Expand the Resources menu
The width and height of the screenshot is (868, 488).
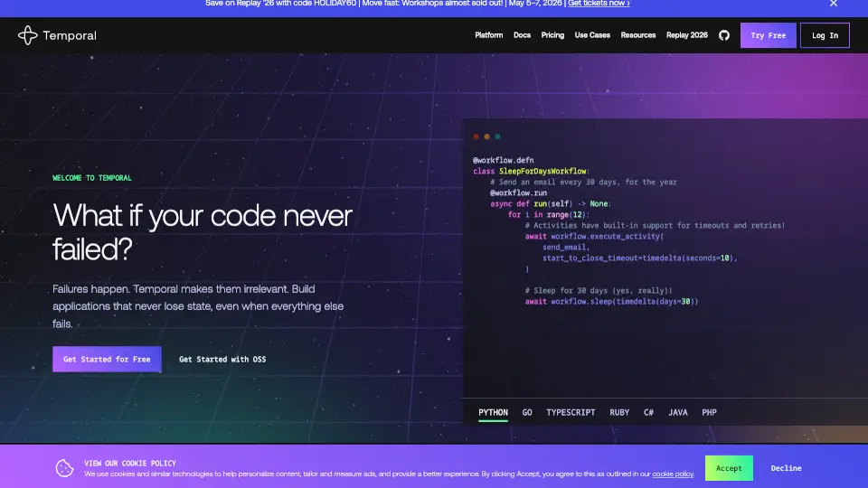(x=638, y=35)
